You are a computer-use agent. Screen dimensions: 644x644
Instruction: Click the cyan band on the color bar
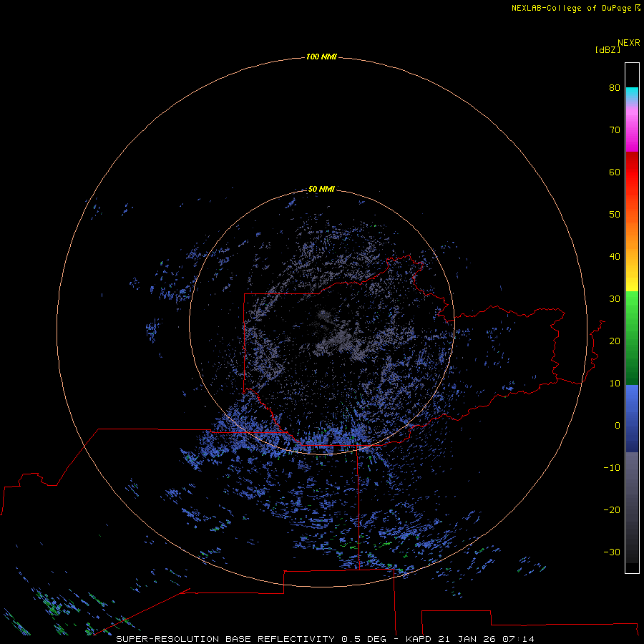632,93
